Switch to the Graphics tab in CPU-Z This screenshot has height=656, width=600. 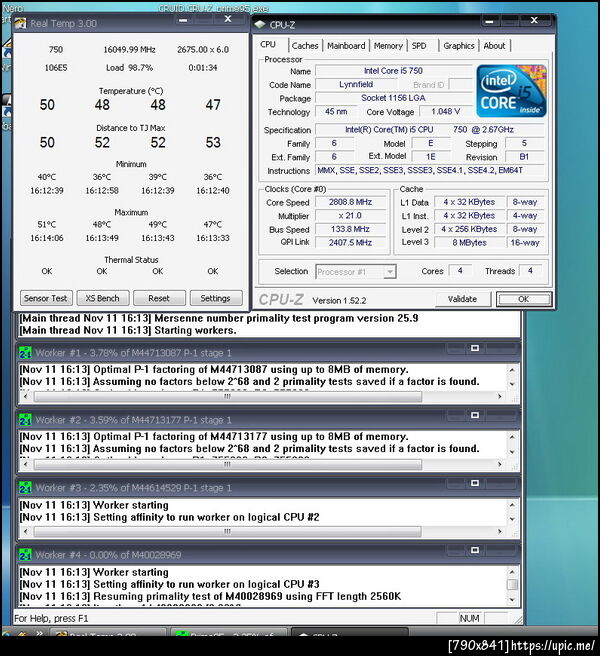click(x=459, y=46)
